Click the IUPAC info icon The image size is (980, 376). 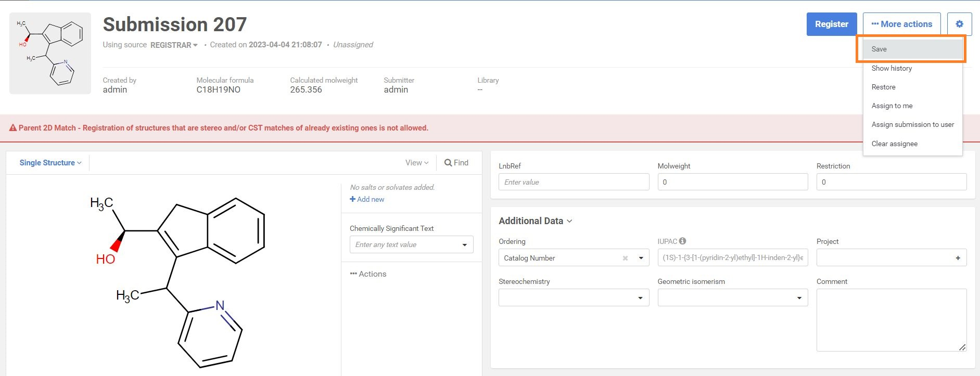[x=682, y=241]
